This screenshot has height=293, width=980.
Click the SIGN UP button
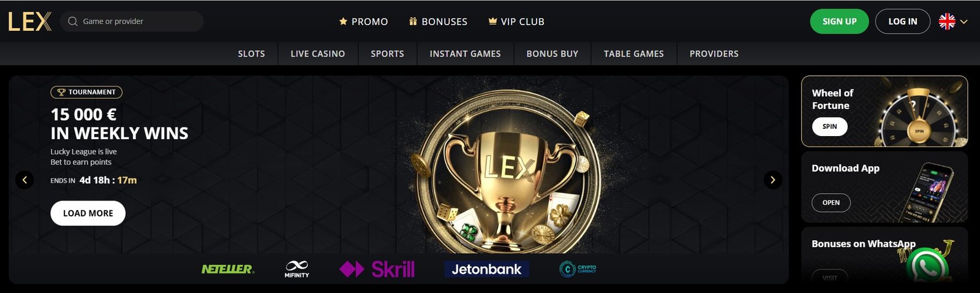pyautogui.click(x=839, y=21)
